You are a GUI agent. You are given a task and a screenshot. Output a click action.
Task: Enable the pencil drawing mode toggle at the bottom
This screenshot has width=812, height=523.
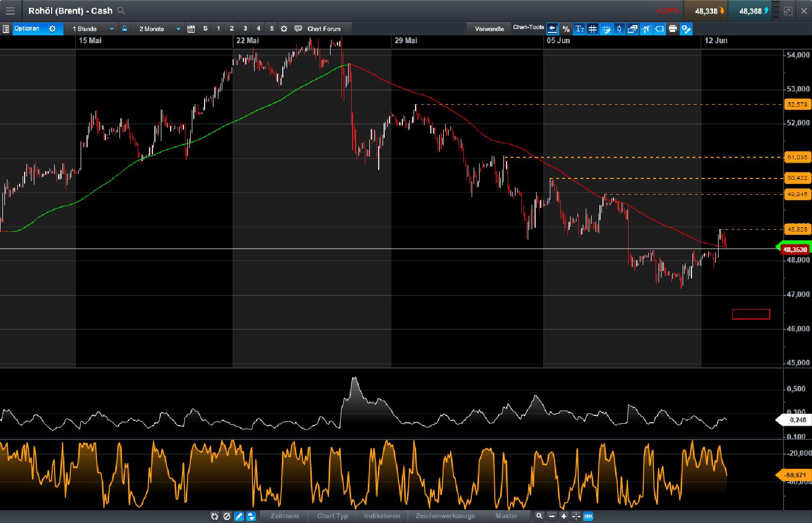pos(239,517)
